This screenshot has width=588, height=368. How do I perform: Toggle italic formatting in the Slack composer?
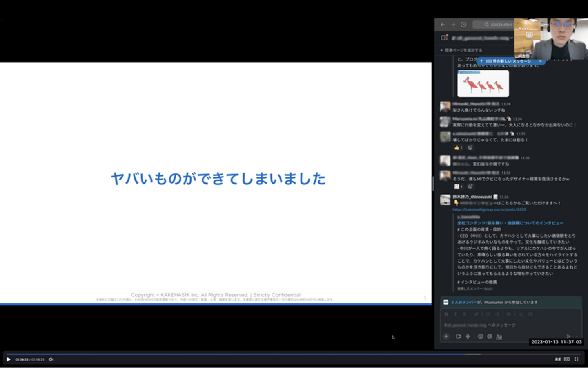pos(455,314)
